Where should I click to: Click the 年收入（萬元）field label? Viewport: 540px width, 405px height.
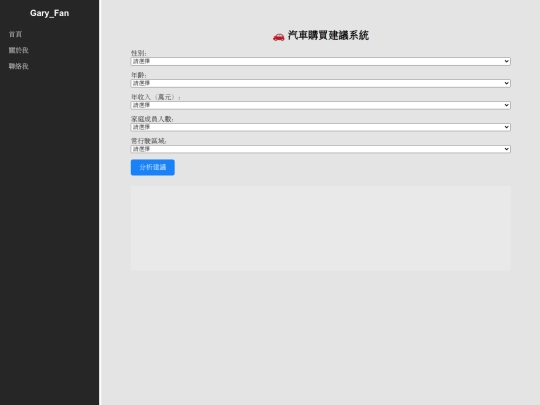tap(156, 97)
